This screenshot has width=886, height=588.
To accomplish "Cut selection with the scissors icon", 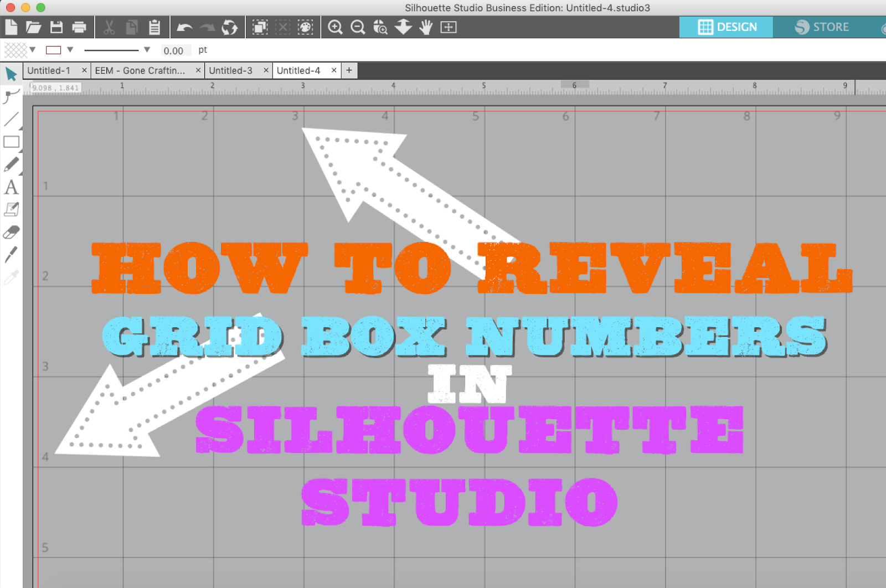I will pyautogui.click(x=109, y=27).
